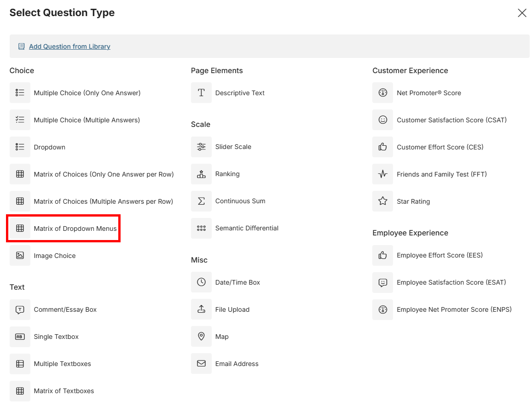Image resolution: width=532 pixels, height=412 pixels.
Task: Pick the Friends and Family Test pulse icon
Action: (x=383, y=174)
